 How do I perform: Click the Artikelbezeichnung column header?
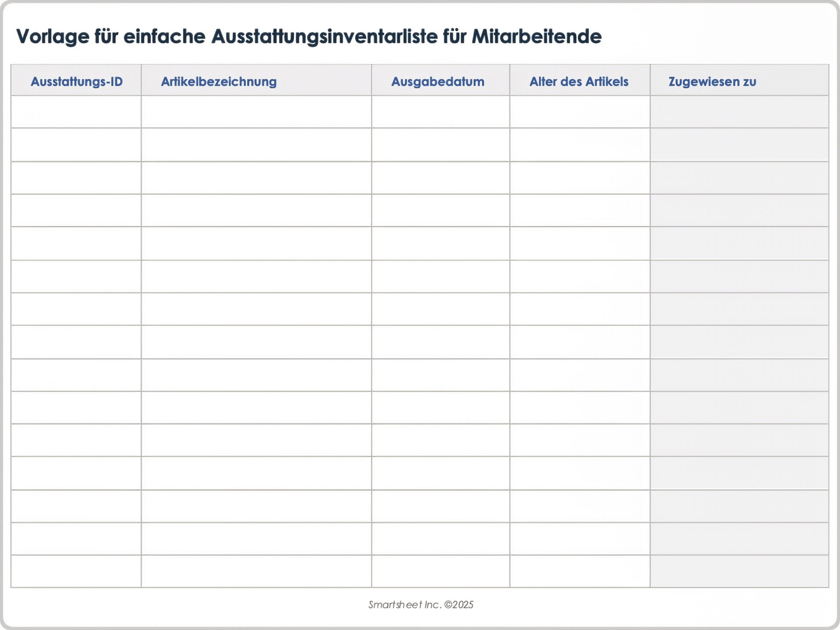click(219, 81)
